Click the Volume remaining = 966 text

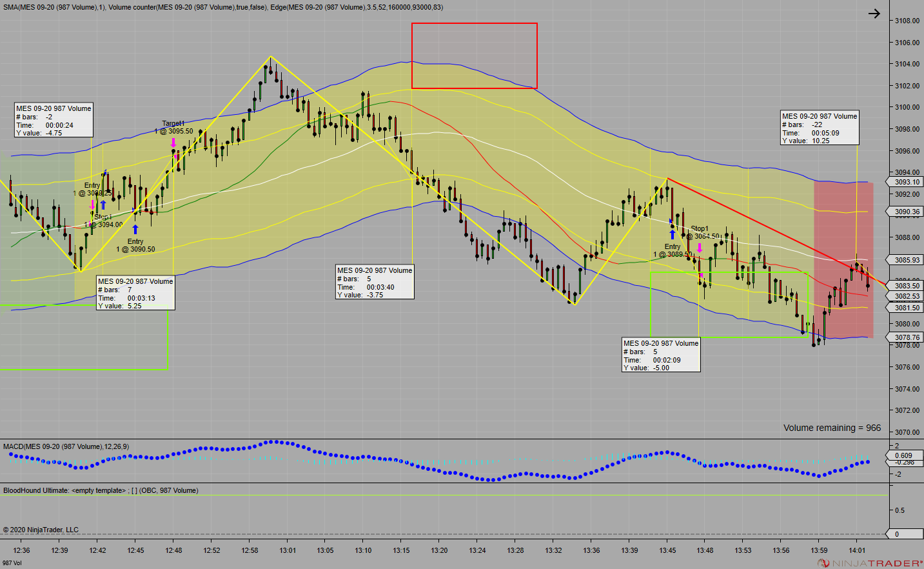point(832,428)
